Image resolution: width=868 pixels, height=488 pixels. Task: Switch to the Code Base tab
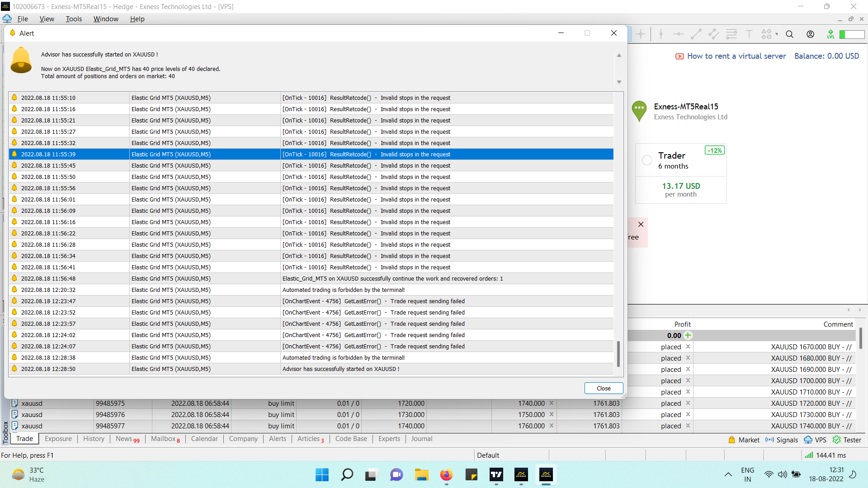[x=351, y=439]
